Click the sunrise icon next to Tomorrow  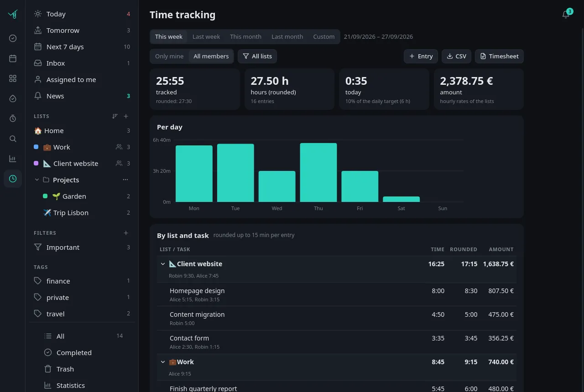pyautogui.click(x=38, y=30)
